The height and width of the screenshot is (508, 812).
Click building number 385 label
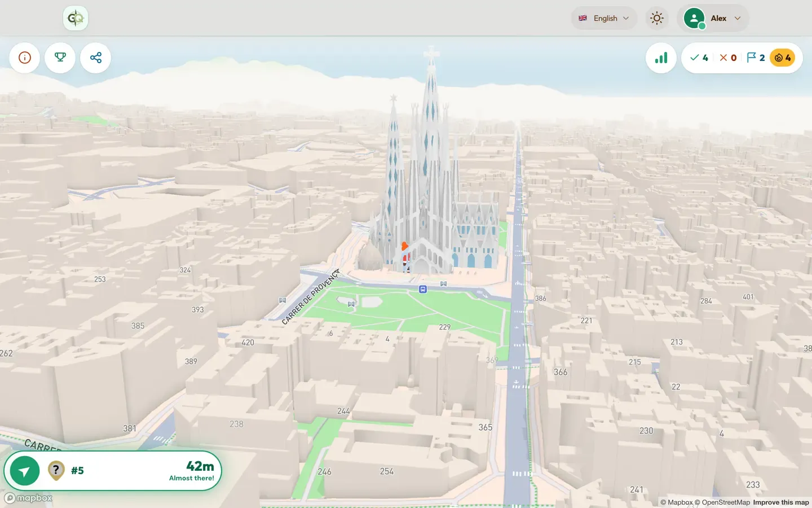138,326
